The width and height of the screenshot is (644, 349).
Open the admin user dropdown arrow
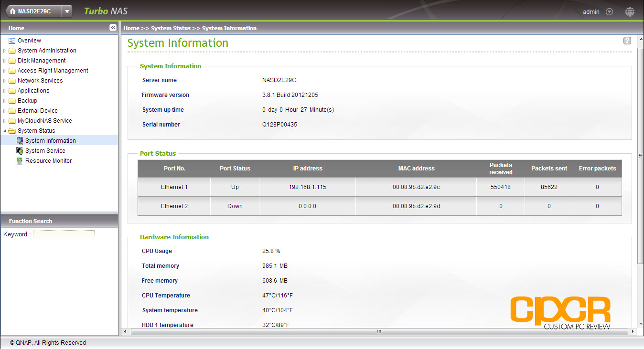(x=609, y=12)
